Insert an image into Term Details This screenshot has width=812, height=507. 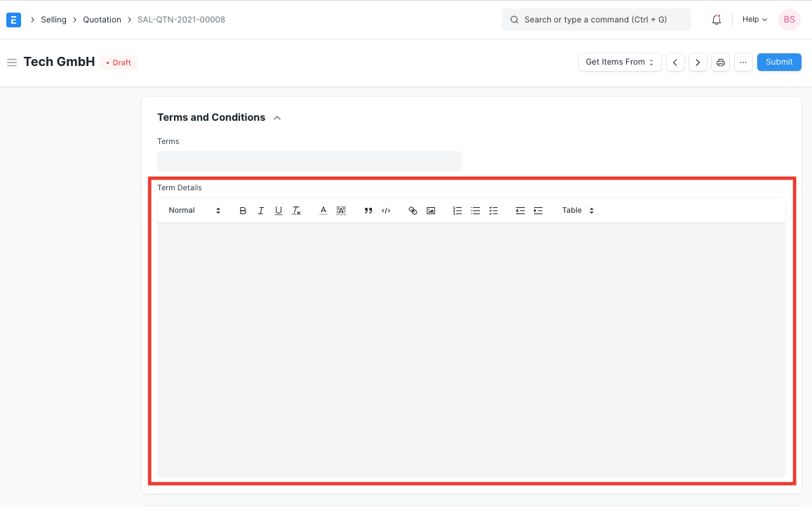(431, 210)
